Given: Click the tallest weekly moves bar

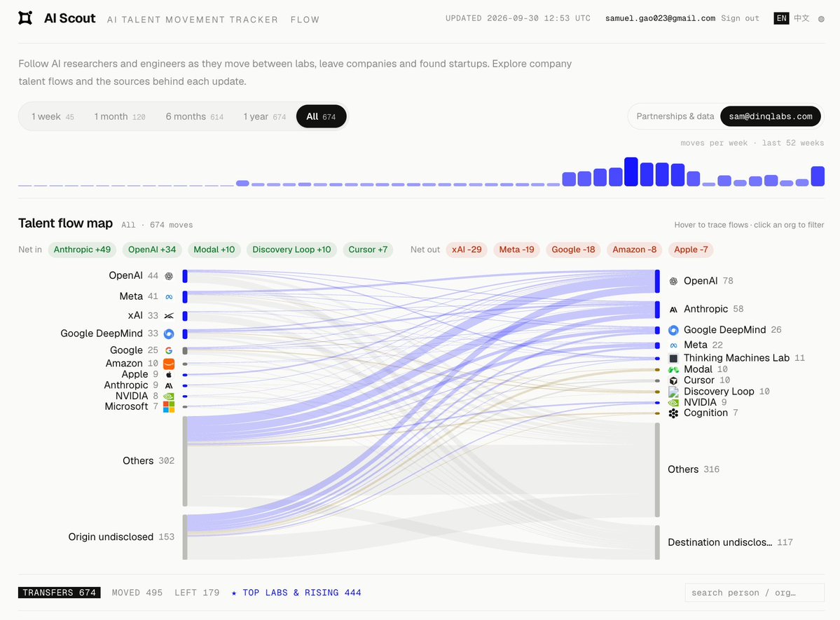Looking at the screenshot, I should coord(631,172).
